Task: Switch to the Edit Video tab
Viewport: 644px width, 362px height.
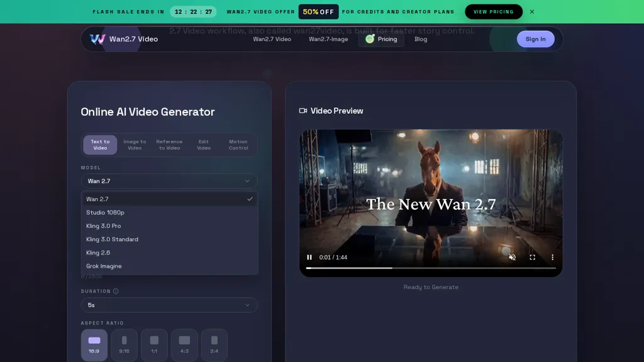Action: point(204,145)
